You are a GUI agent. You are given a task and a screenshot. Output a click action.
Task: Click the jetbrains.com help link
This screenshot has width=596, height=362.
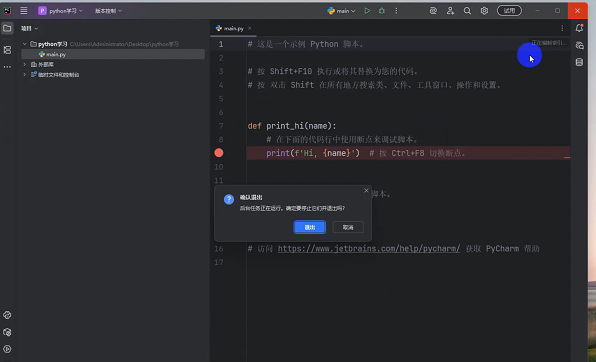click(369, 249)
